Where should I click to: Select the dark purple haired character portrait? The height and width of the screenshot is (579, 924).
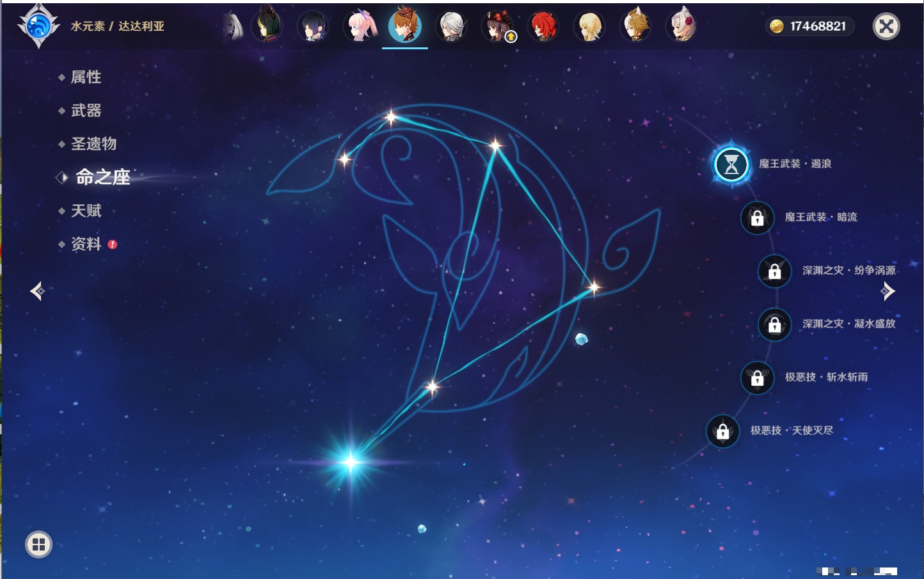[x=314, y=26]
